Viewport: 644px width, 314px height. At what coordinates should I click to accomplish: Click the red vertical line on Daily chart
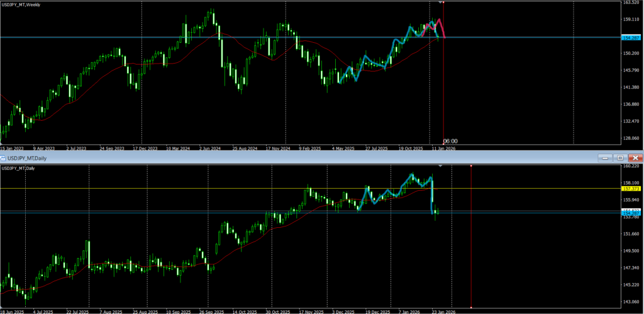(471, 252)
